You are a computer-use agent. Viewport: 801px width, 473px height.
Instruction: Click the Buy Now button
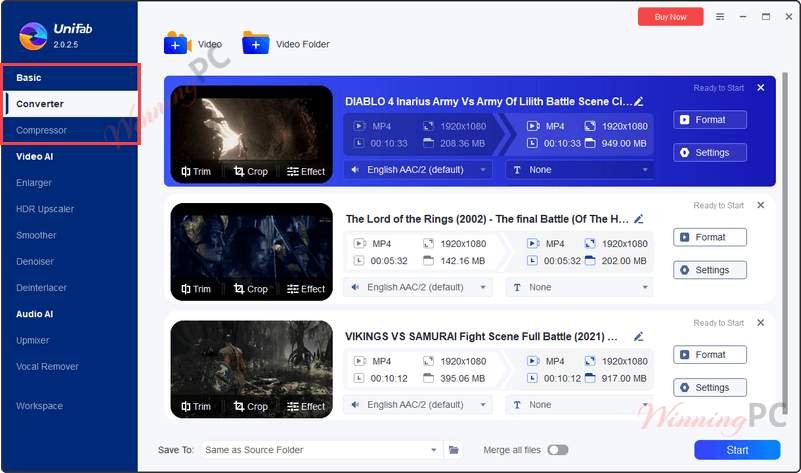[670, 17]
